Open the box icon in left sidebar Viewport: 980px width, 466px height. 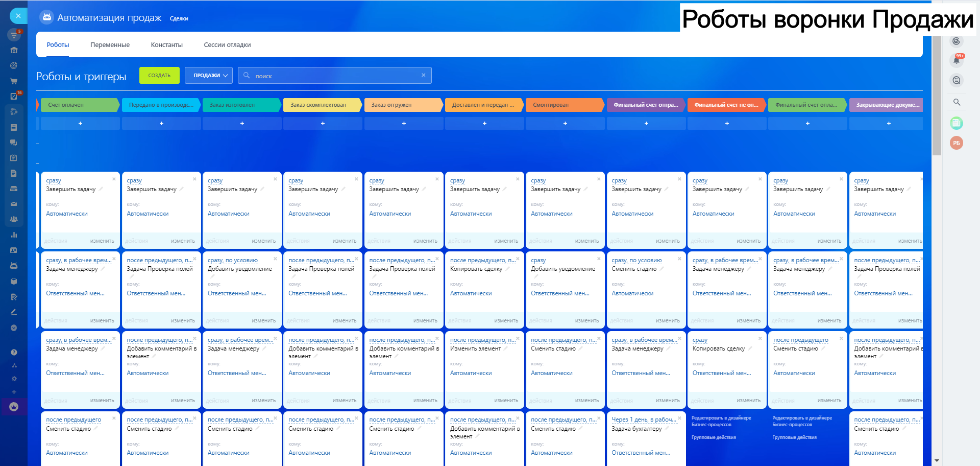(14, 281)
